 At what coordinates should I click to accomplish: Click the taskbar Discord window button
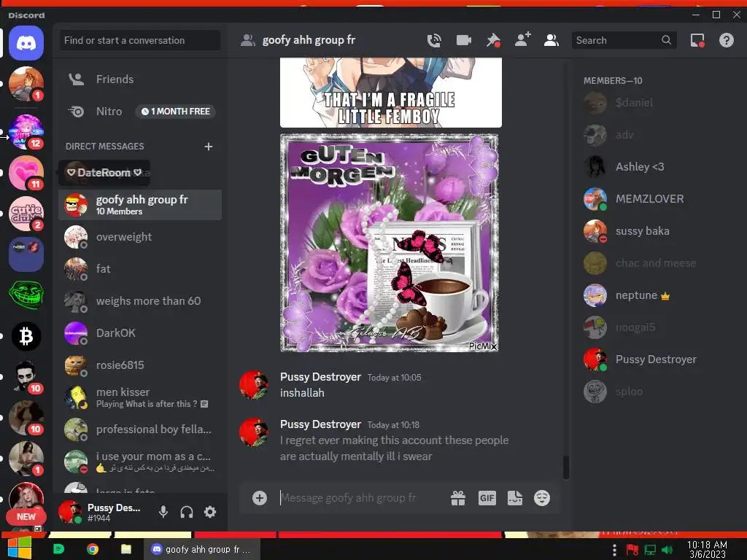201,549
